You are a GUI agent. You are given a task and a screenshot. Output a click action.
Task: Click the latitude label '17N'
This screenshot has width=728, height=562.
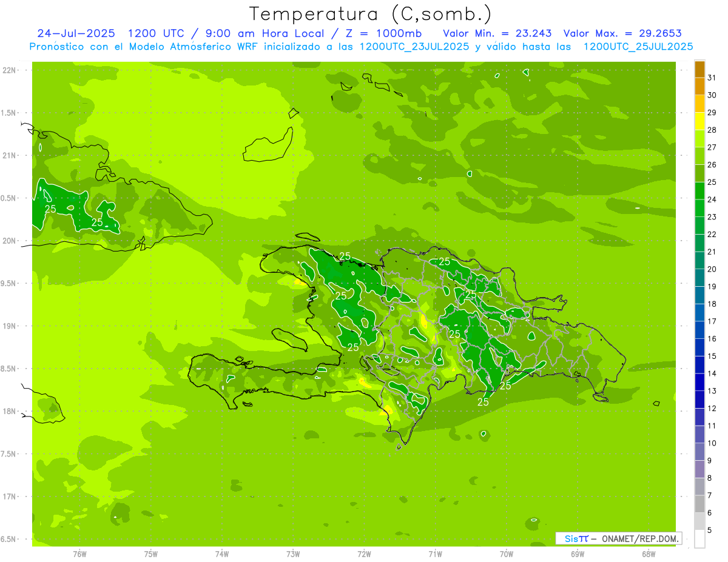coord(9,497)
